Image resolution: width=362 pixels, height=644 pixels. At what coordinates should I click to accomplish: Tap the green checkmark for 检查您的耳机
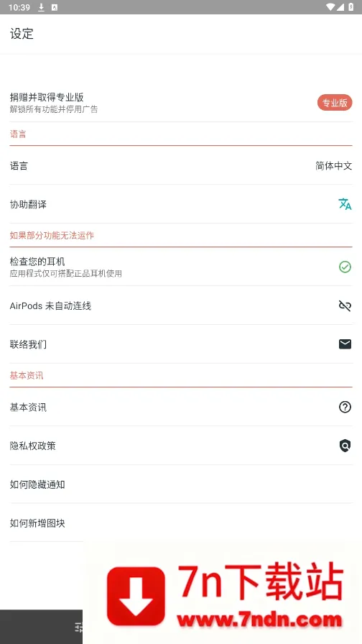345,267
